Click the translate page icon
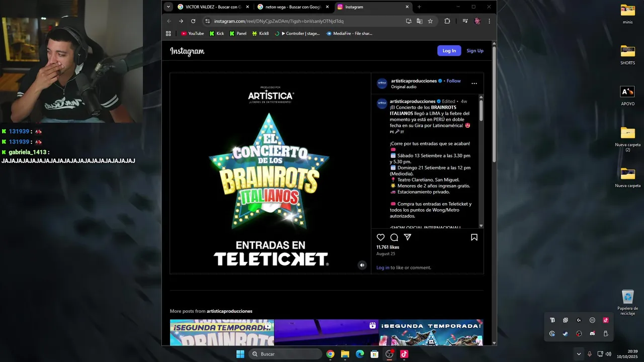This screenshot has height=362, width=644. tap(420, 21)
